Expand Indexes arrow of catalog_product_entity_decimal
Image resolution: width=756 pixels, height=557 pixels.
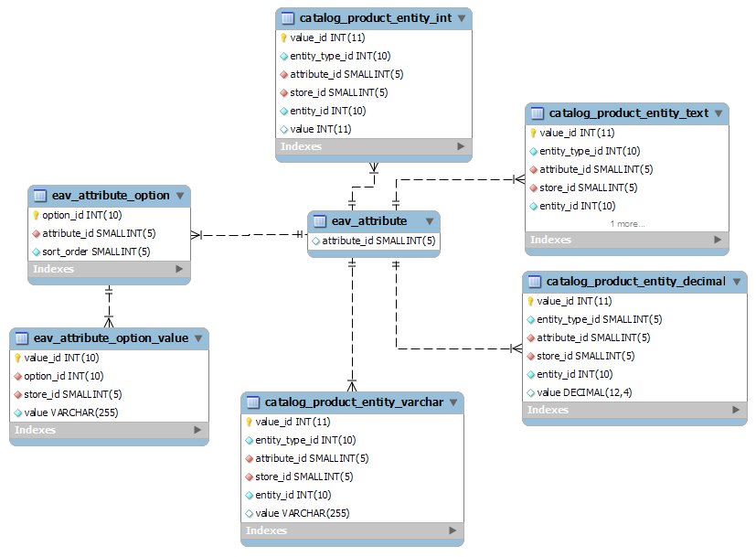[x=736, y=410]
